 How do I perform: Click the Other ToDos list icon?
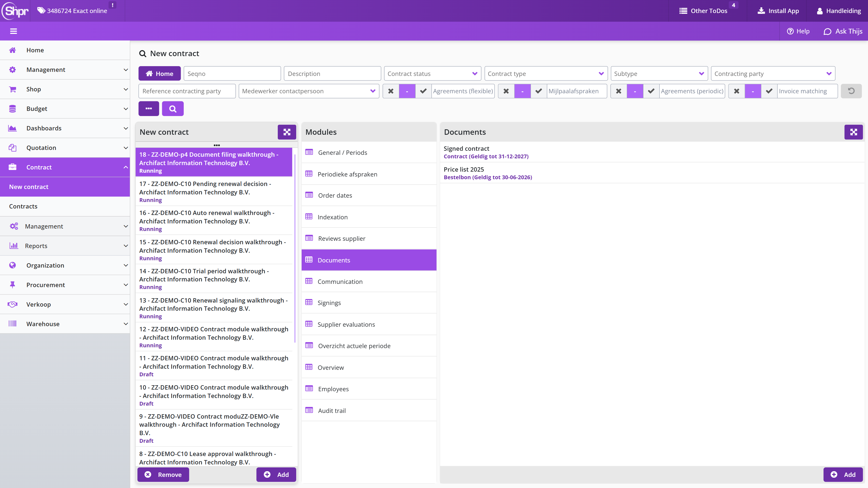click(x=683, y=11)
